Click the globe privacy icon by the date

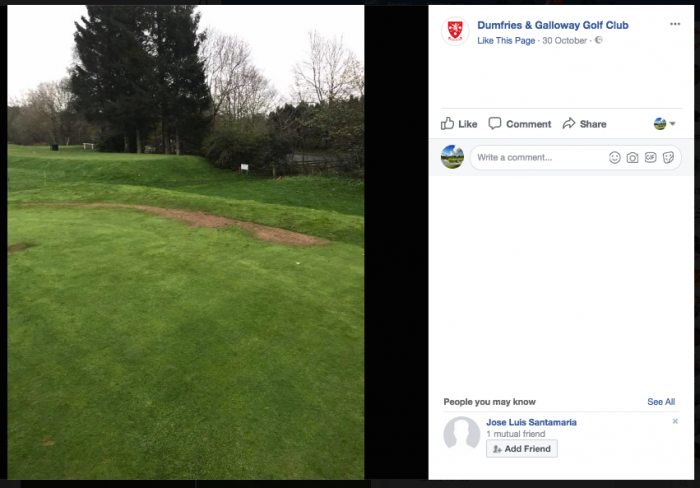tap(599, 40)
